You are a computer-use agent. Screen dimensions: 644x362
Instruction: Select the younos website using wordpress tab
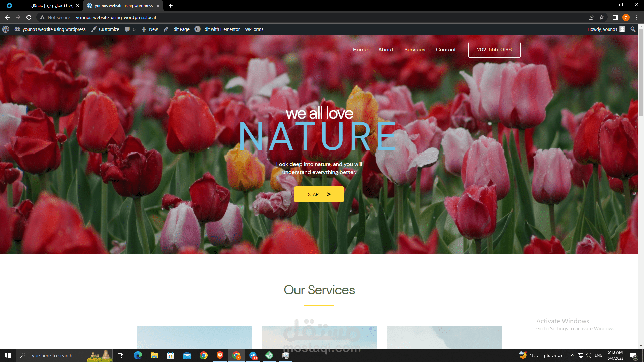[x=123, y=6]
